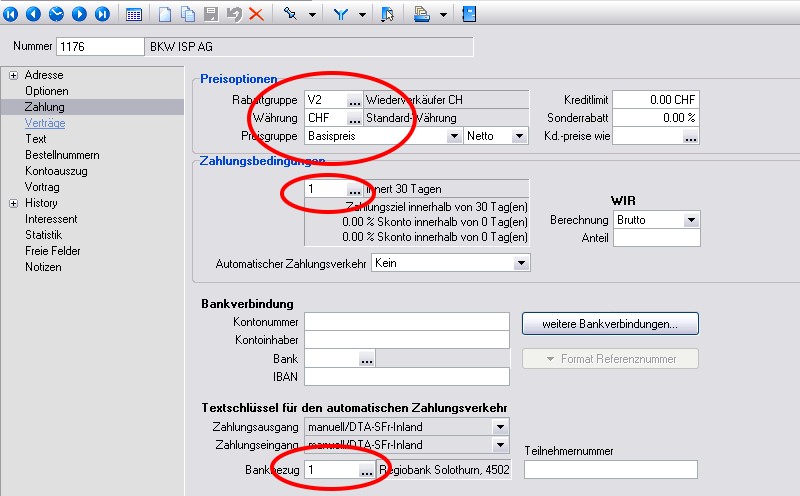The image size is (800, 496).
Task: Open the table view icon
Action: click(x=133, y=14)
